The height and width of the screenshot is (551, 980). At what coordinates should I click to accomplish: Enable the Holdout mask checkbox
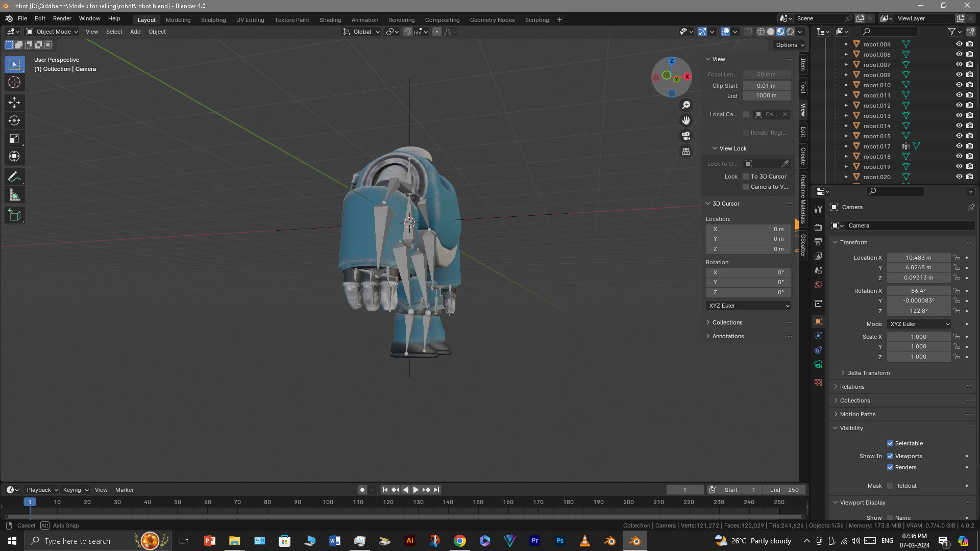click(890, 486)
